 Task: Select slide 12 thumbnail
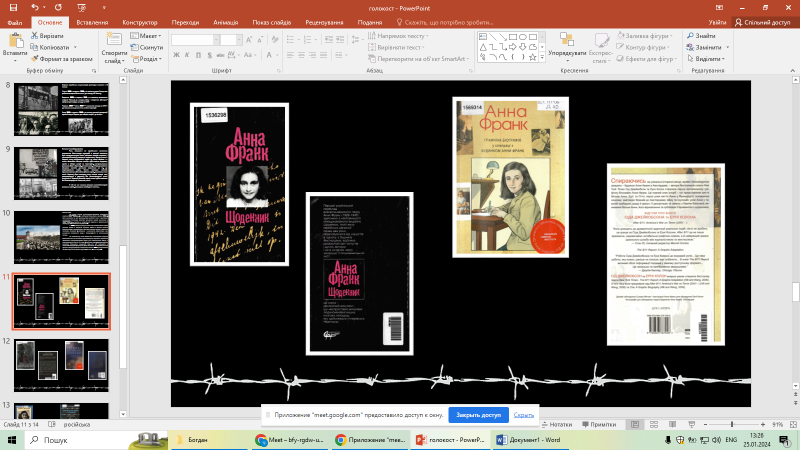(x=61, y=365)
